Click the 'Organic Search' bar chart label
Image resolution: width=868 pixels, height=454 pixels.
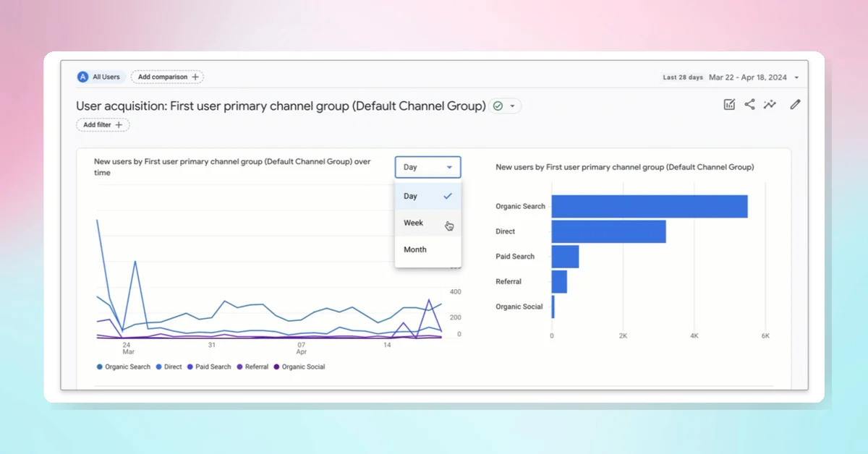[520, 207]
